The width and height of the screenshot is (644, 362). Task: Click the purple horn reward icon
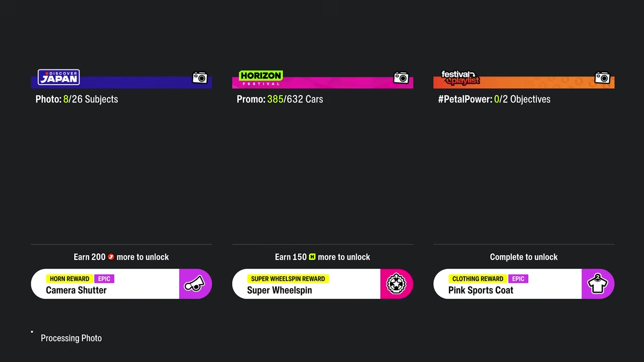[x=195, y=284]
